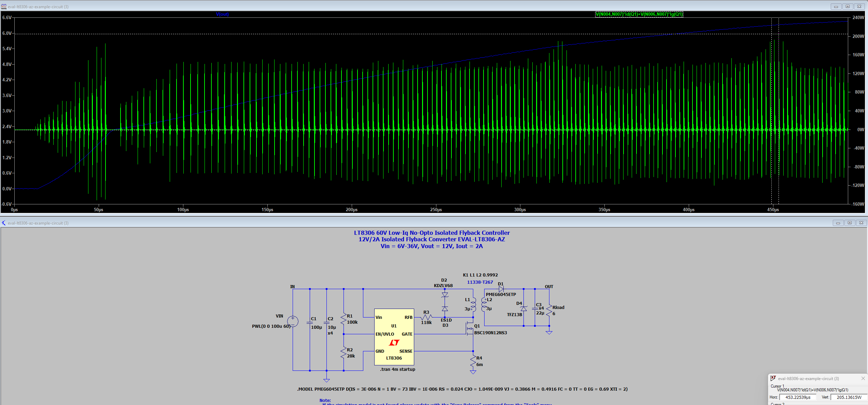Select capacitor C1 in the schematic
The image size is (868, 405).
(x=310, y=322)
